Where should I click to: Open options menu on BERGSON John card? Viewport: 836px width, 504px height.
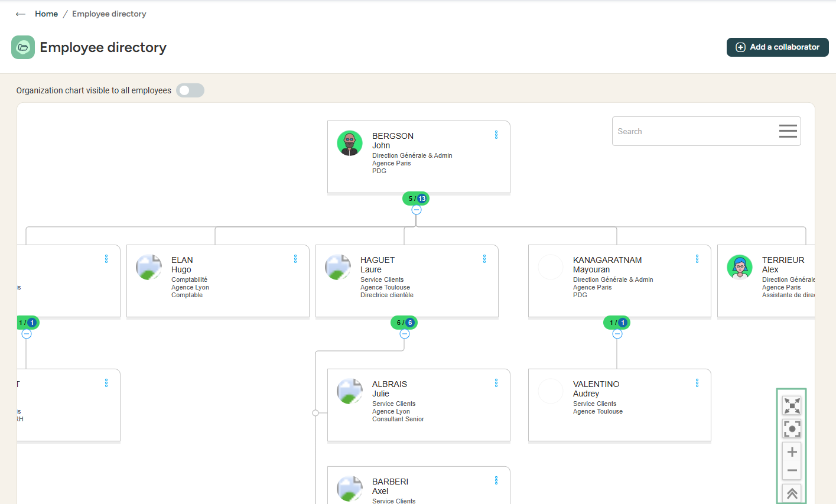coord(496,135)
